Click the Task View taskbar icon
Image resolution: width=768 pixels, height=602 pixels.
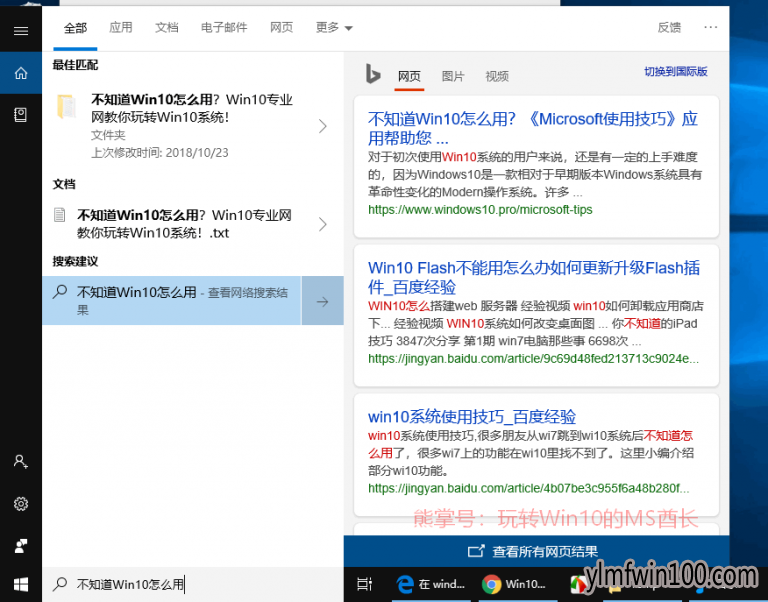click(364, 584)
